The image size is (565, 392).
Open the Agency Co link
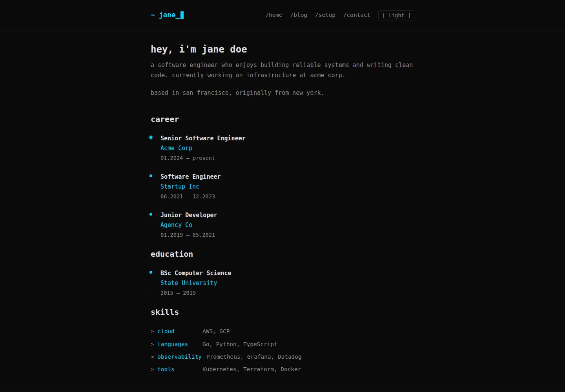[176, 225]
